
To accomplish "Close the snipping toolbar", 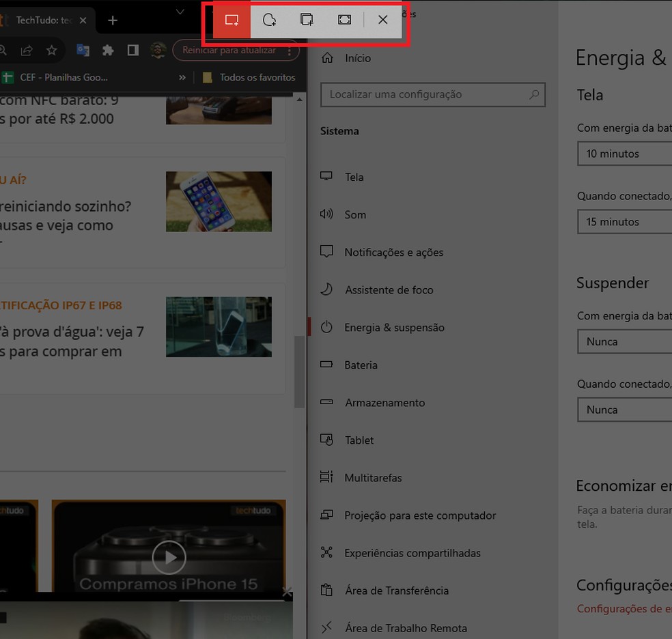I will (x=382, y=20).
